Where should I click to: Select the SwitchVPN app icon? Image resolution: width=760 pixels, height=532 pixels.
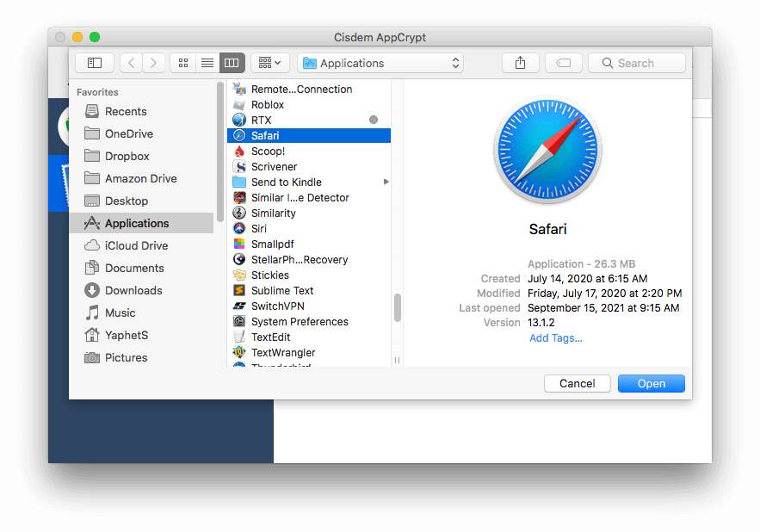[239, 306]
